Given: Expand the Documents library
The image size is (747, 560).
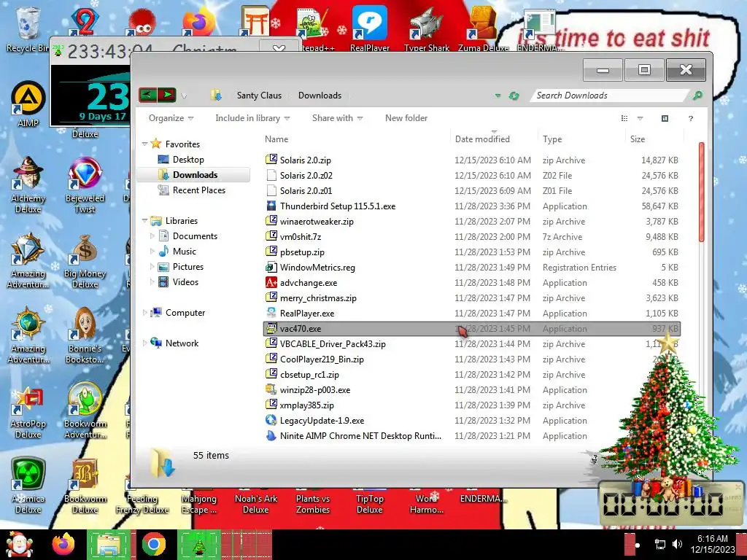Looking at the screenshot, I should coord(152,236).
